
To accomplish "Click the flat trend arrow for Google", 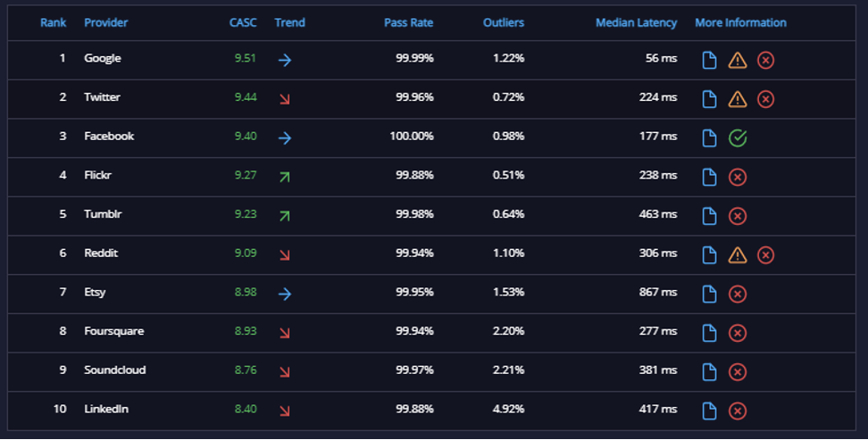I will click(285, 60).
